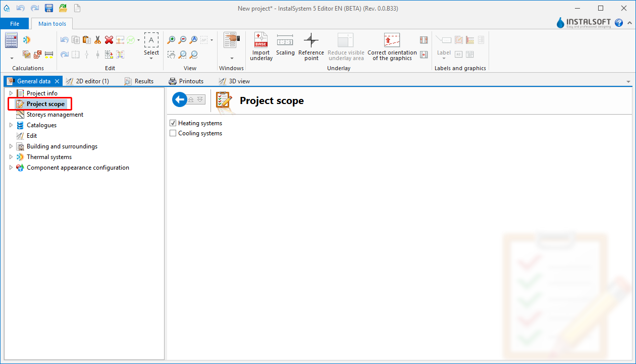
Task: Enable the Cooling systems checkbox
Action: coord(173,133)
